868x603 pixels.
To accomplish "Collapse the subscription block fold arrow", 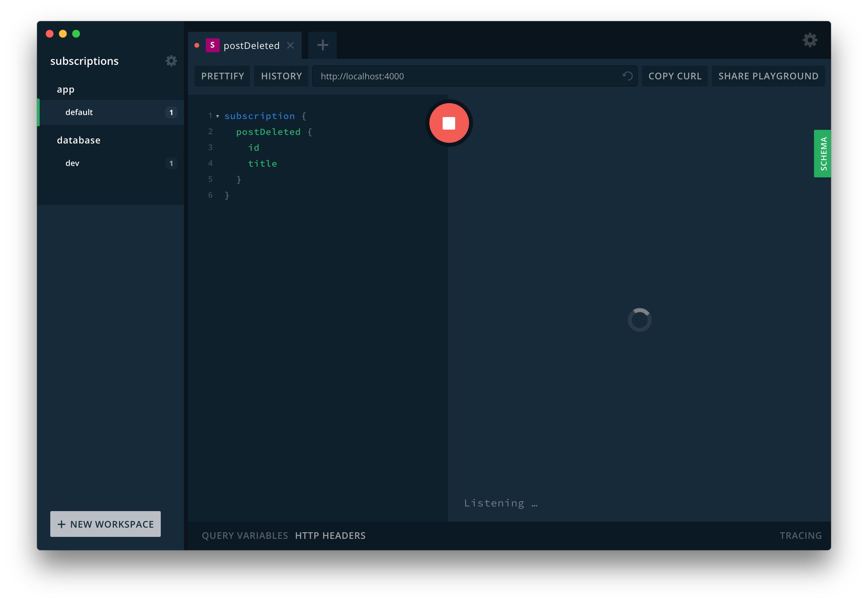I will (x=218, y=116).
